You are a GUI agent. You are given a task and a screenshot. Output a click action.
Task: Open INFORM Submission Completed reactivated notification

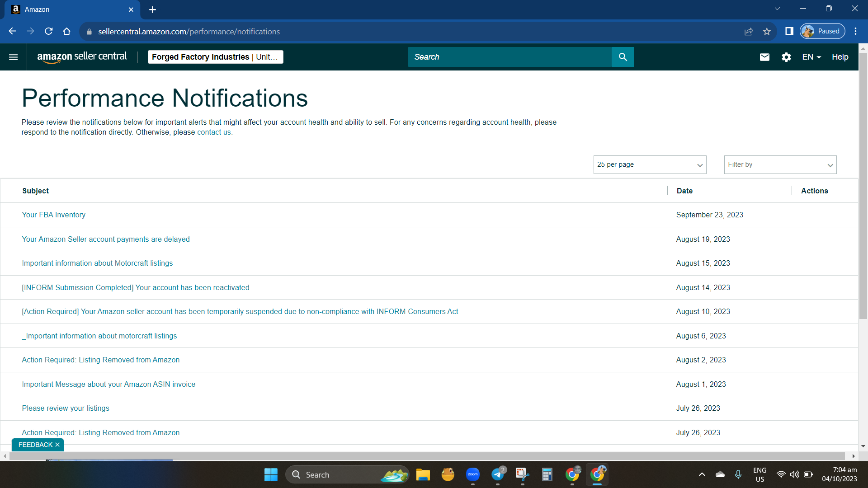(136, 288)
